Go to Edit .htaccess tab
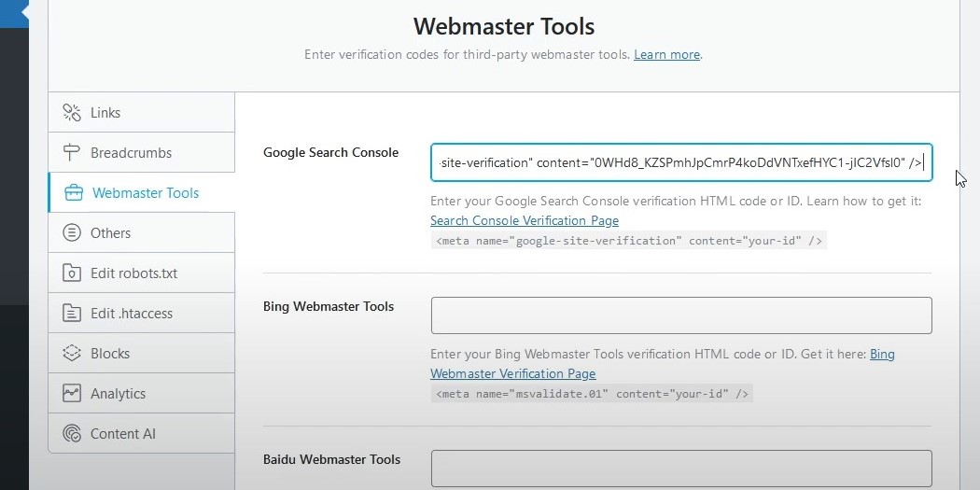This screenshot has height=490, width=980. 141,313
